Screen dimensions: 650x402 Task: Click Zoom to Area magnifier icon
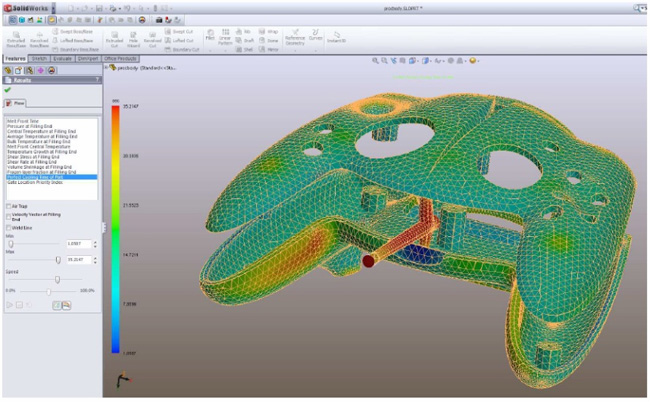click(384, 61)
